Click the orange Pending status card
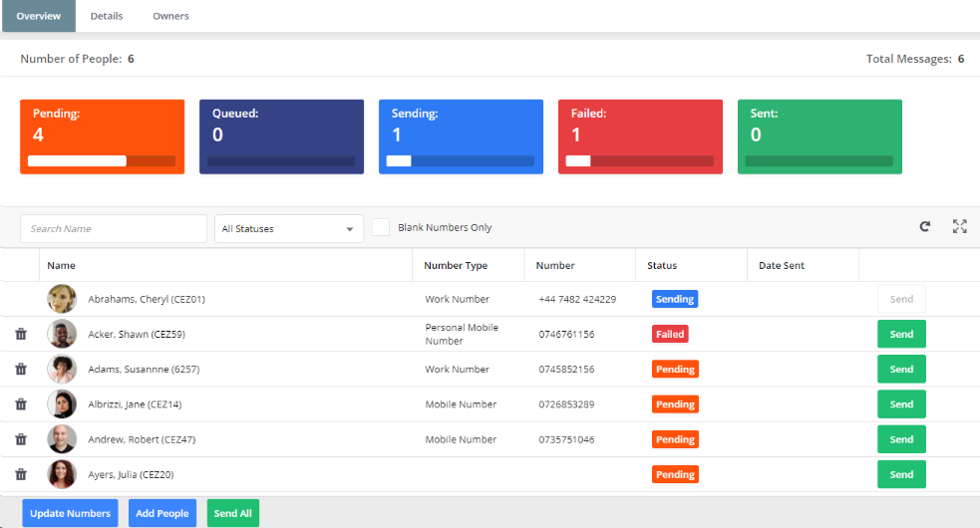This screenshot has width=980, height=528. (102, 136)
